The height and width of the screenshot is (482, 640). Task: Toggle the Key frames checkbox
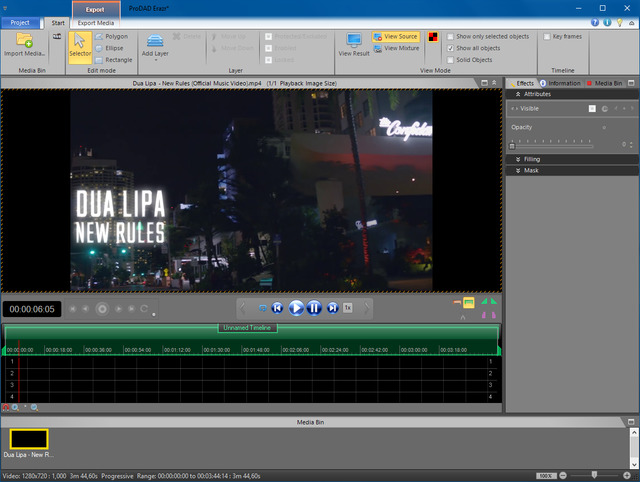pos(546,36)
